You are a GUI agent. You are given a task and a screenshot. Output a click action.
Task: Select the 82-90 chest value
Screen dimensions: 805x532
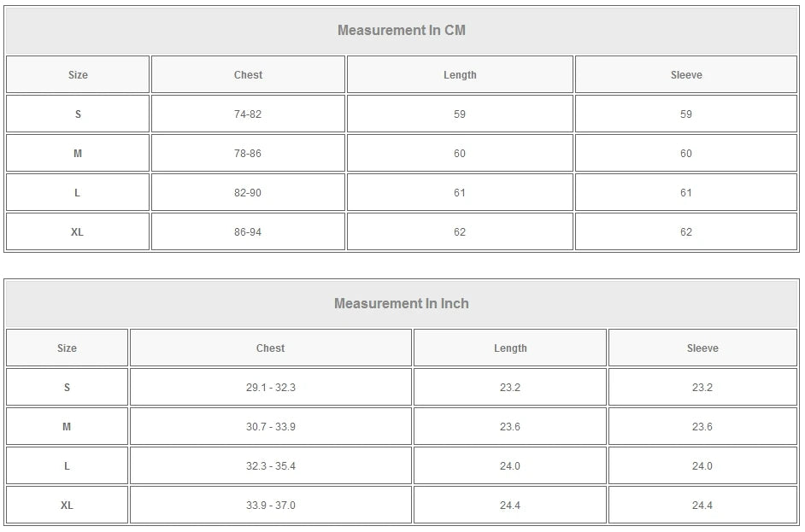pos(248,193)
